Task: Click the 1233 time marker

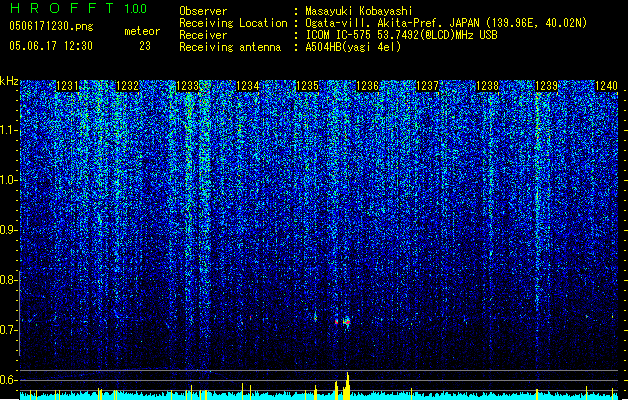Action: pos(187,86)
